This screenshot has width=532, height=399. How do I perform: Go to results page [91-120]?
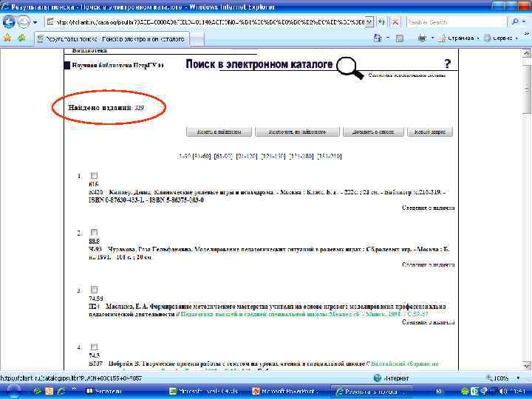247,157
